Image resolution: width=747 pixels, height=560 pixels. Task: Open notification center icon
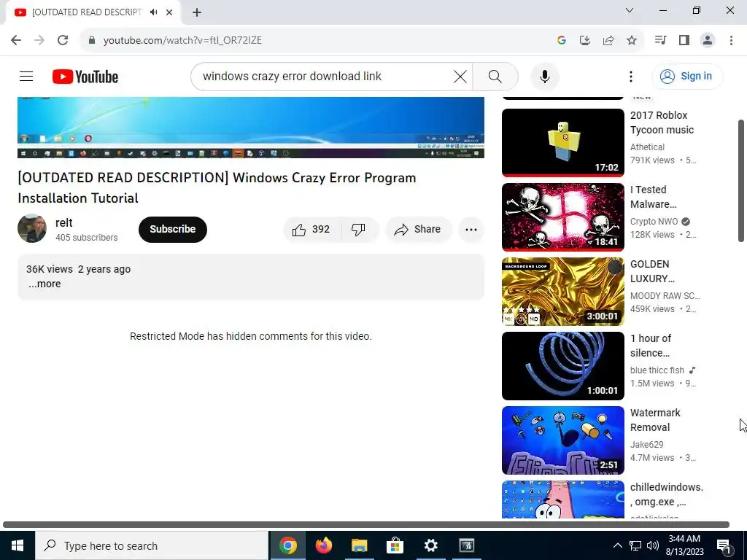tap(724, 545)
